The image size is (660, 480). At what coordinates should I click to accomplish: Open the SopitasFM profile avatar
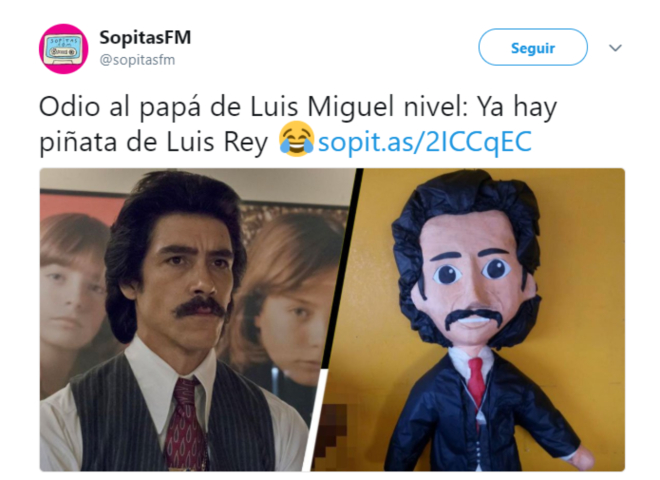coord(64,49)
